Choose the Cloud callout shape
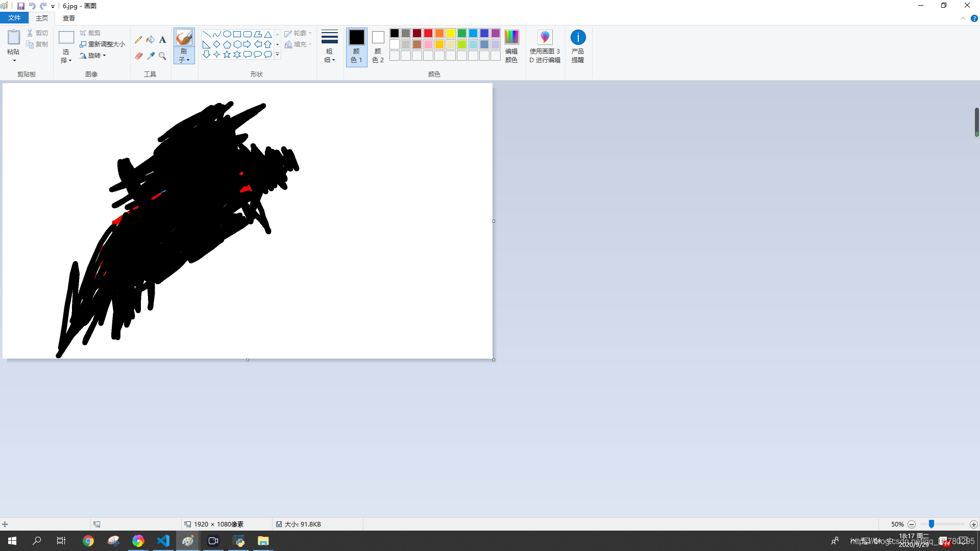 (268, 55)
